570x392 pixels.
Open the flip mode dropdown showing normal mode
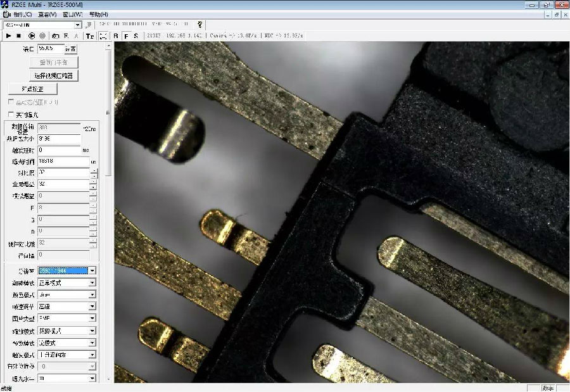92,282
